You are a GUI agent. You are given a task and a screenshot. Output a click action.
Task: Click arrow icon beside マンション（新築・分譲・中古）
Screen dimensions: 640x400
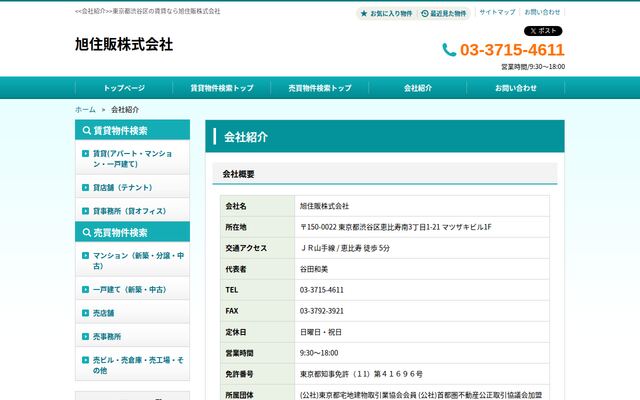(85, 256)
